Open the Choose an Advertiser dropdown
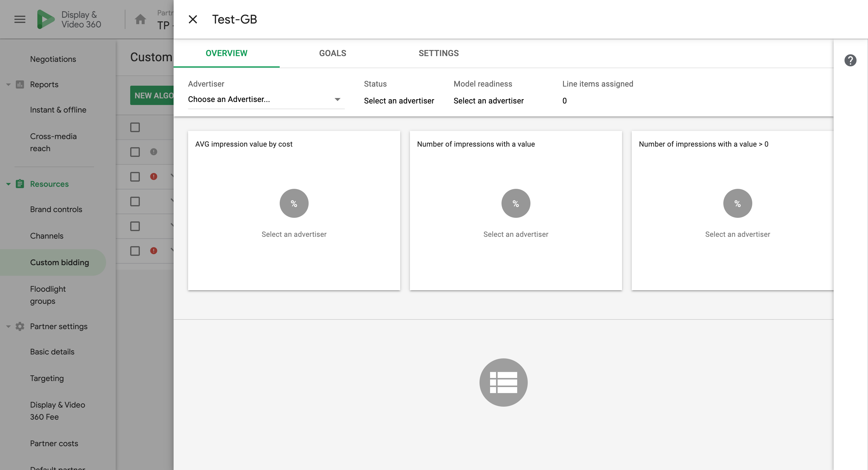Image resolution: width=868 pixels, height=470 pixels. click(266, 99)
